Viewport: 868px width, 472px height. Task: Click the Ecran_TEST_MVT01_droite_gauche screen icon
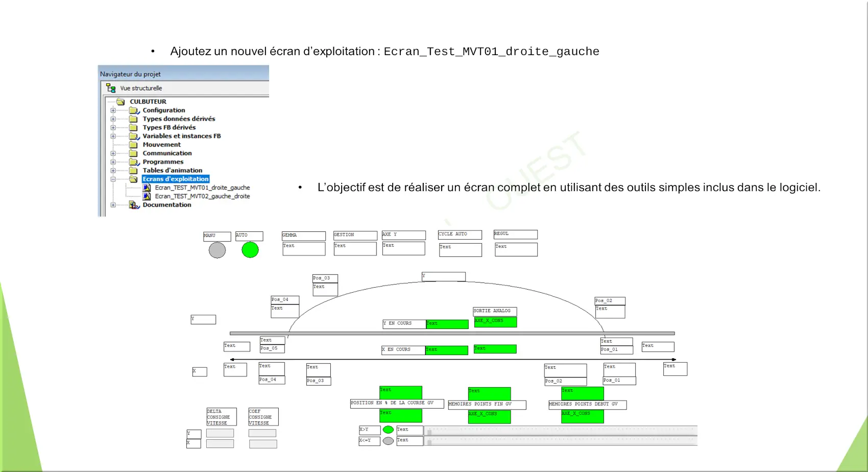pyautogui.click(x=147, y=187)
